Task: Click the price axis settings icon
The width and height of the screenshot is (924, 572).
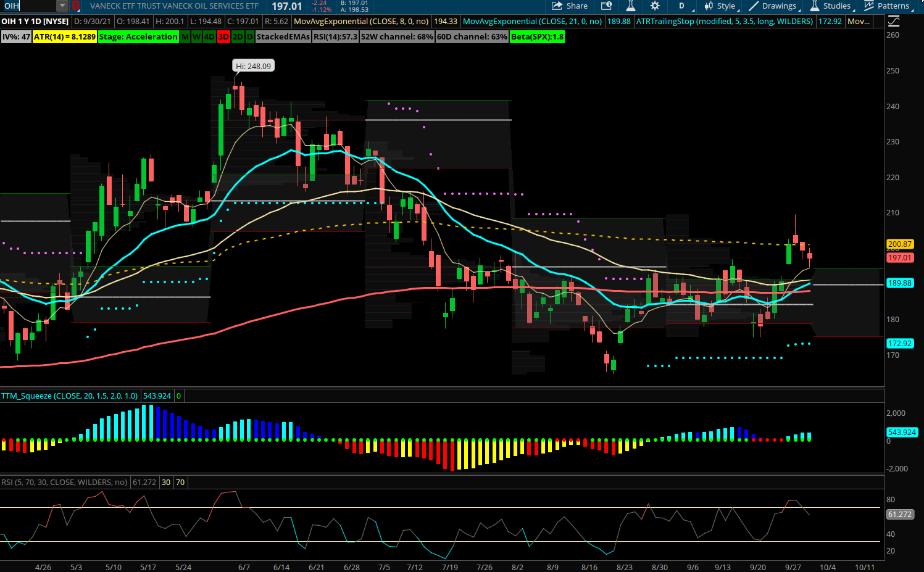Action: tap(893, 21)
